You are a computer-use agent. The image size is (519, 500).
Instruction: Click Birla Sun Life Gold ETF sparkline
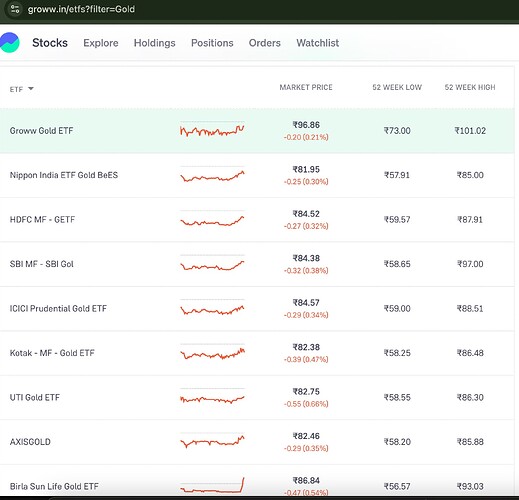(x=212, y=485)
